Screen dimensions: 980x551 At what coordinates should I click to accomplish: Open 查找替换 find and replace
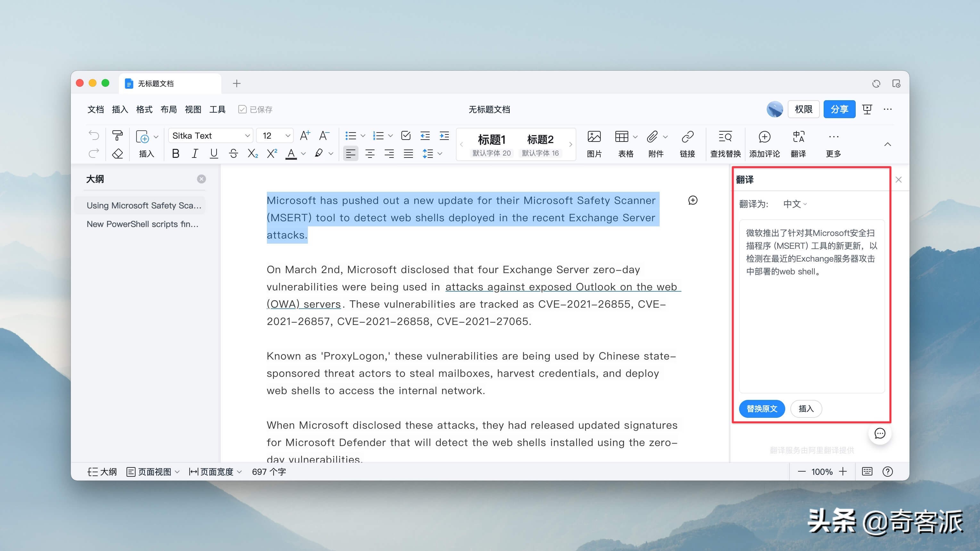[725, 144]
